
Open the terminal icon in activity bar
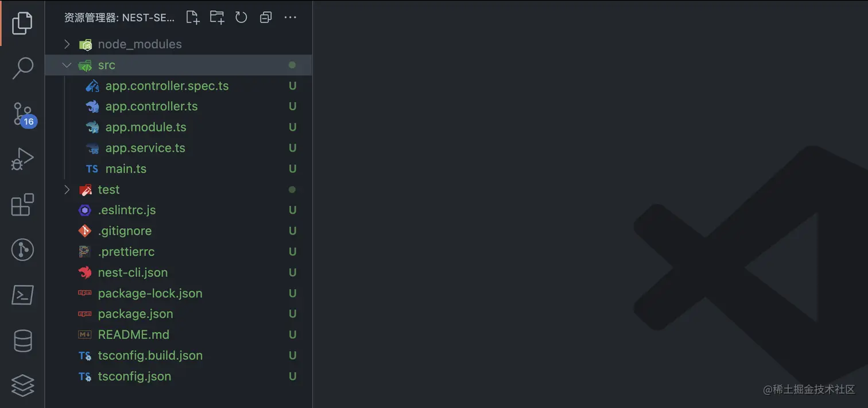(x=22, y=295)
